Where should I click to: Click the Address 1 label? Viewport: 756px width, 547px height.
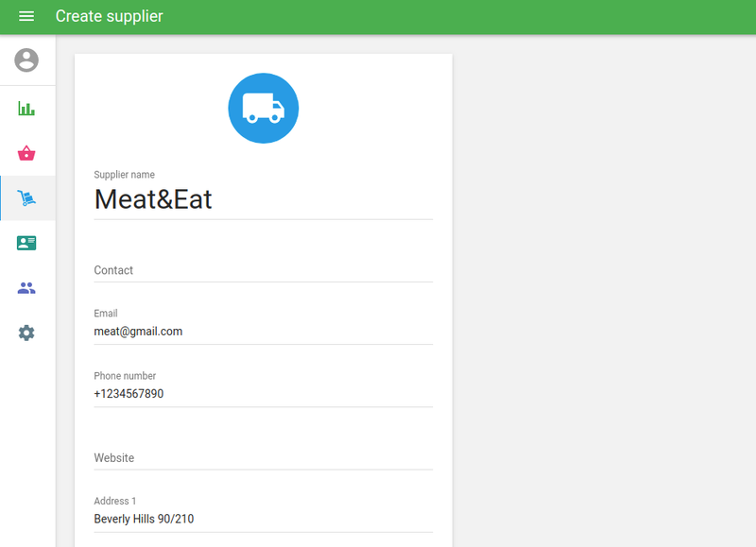(115, 502)
